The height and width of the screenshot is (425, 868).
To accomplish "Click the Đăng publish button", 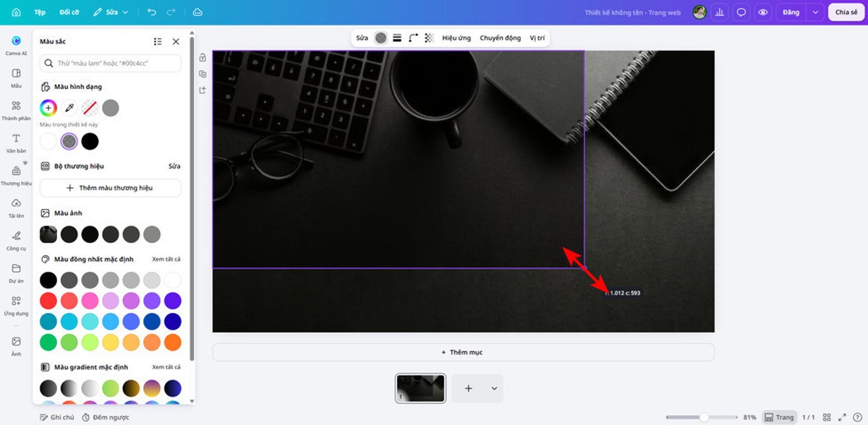I will 791,12.
